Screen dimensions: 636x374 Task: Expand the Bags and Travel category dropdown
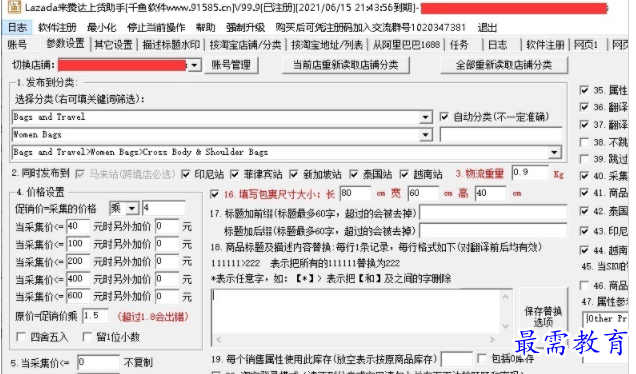click(425, 117)
